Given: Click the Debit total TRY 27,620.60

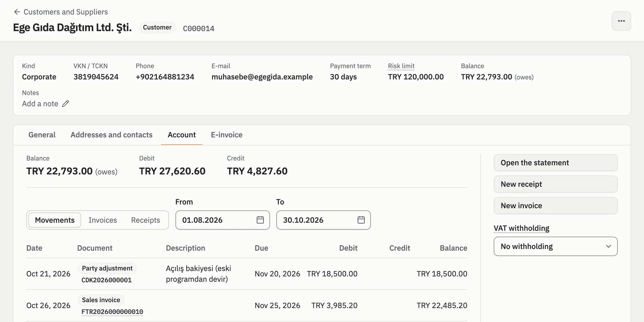Looking at the screenshot, I should pyautogui.click(x=172, y=171).
